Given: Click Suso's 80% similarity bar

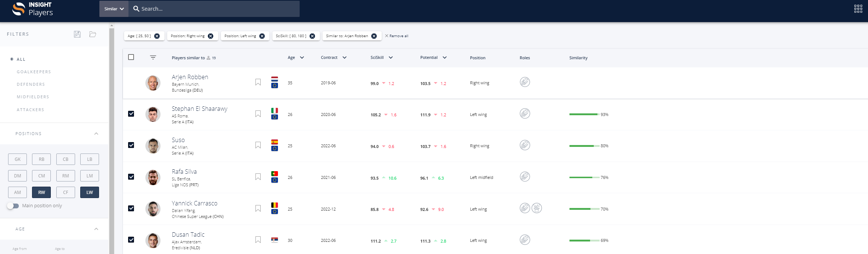Looking at the screenshot, I should (x=584, y=146).
